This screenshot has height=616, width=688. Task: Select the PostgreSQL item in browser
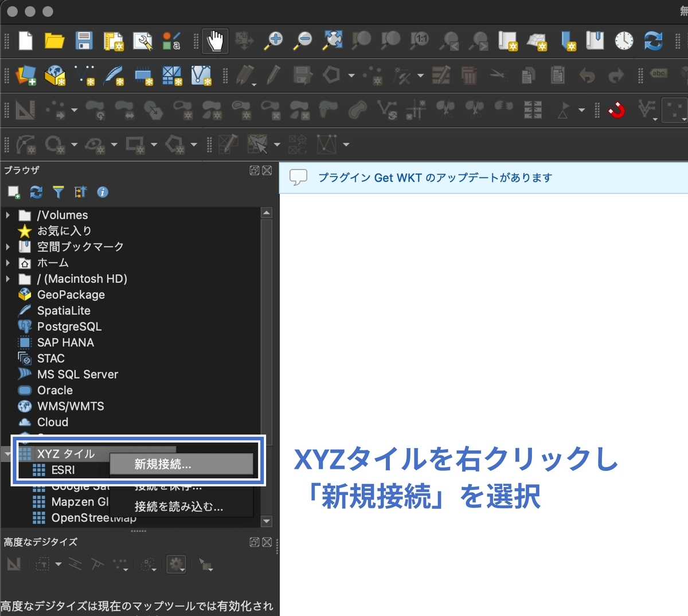click(x=69, y=327)
